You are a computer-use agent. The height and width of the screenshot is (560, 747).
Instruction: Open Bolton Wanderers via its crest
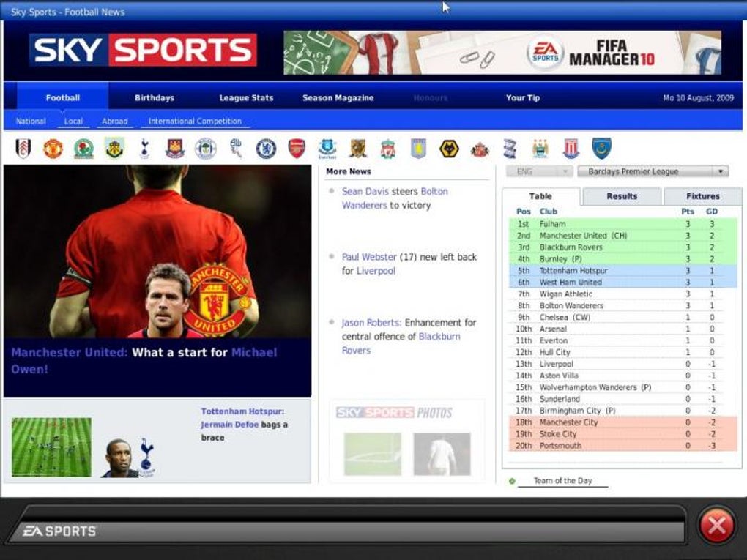(x=236, y=148)
